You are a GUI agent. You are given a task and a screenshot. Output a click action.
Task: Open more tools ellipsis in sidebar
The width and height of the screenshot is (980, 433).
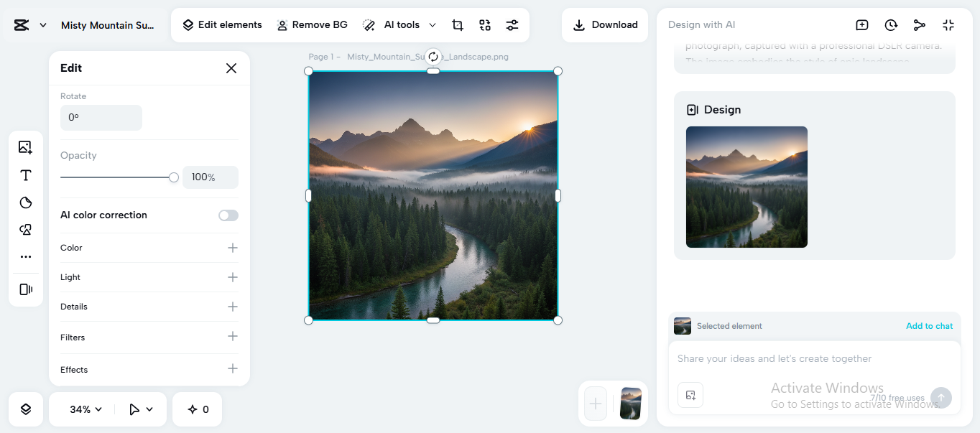point(26,256)
